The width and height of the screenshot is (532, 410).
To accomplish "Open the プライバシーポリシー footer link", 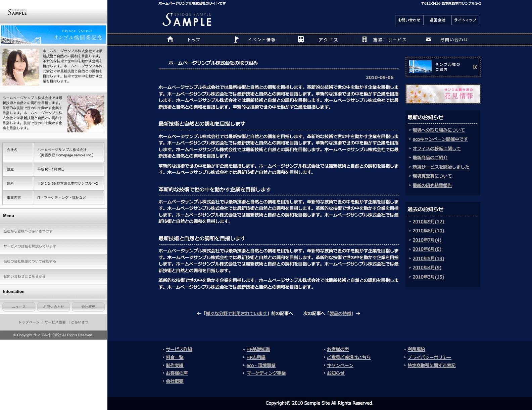I will tap(429, 357).
